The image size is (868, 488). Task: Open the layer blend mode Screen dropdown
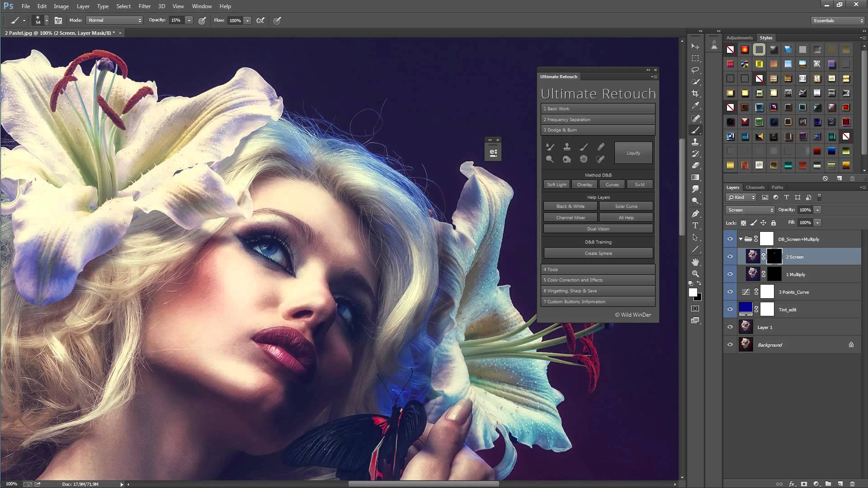(750, 210)
